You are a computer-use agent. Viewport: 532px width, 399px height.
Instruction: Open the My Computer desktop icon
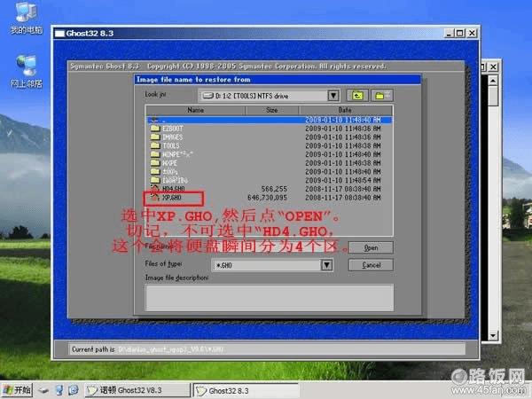(26, 17)
